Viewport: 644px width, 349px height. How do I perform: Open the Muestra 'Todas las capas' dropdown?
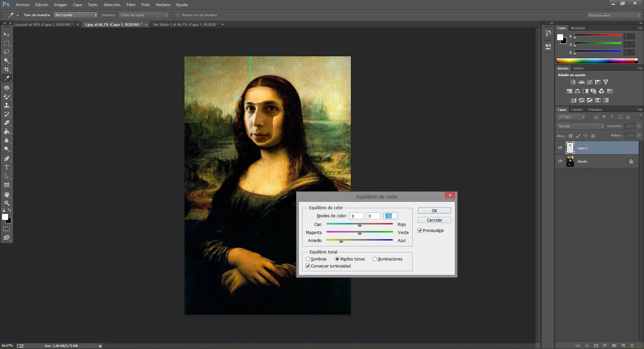[144, 15]
